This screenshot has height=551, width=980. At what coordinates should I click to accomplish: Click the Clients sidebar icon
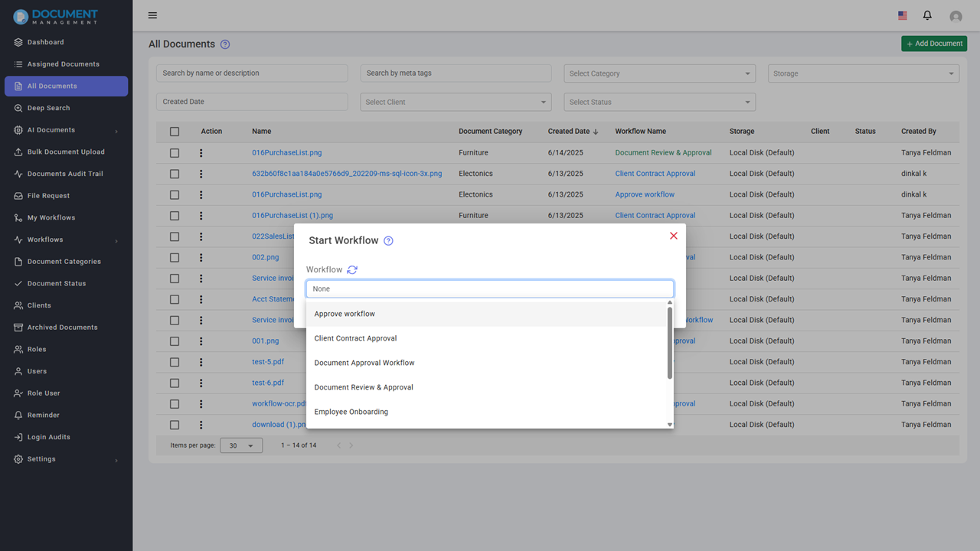pyautogui.click(x=18, y=305)
